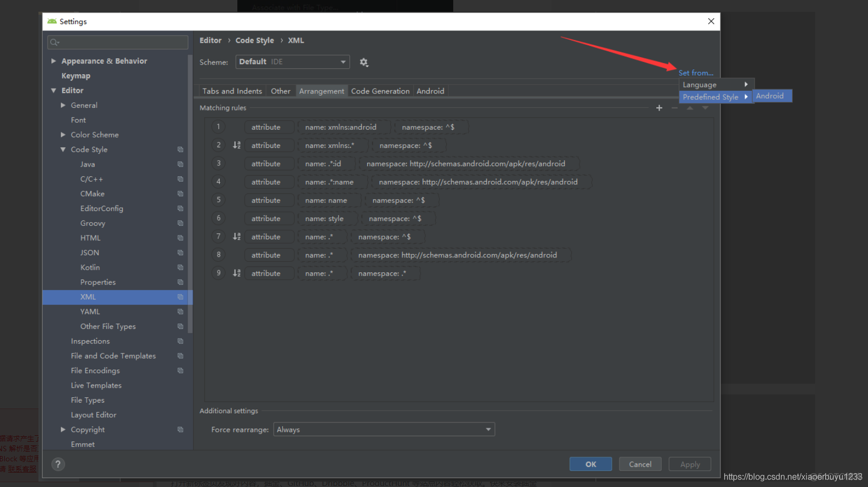Expand the General subtree
This screenshot has width=868, height=487.
[x=63, y=105]
